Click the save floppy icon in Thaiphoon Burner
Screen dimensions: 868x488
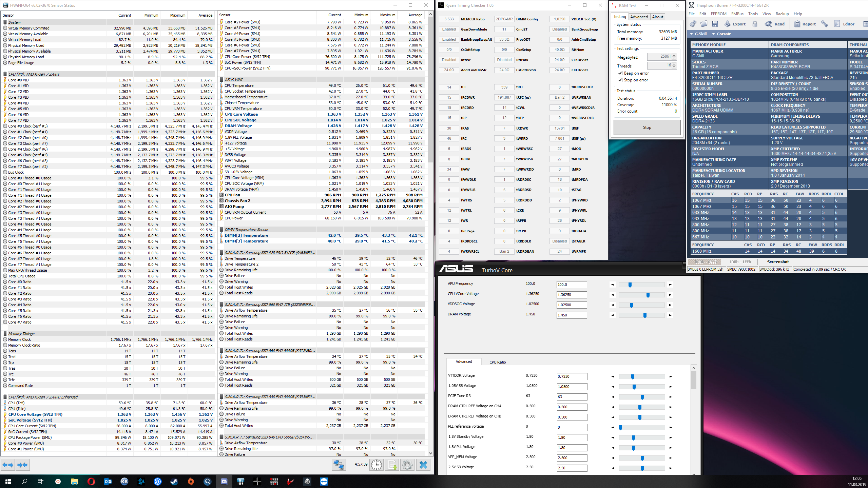click(715, 24)
